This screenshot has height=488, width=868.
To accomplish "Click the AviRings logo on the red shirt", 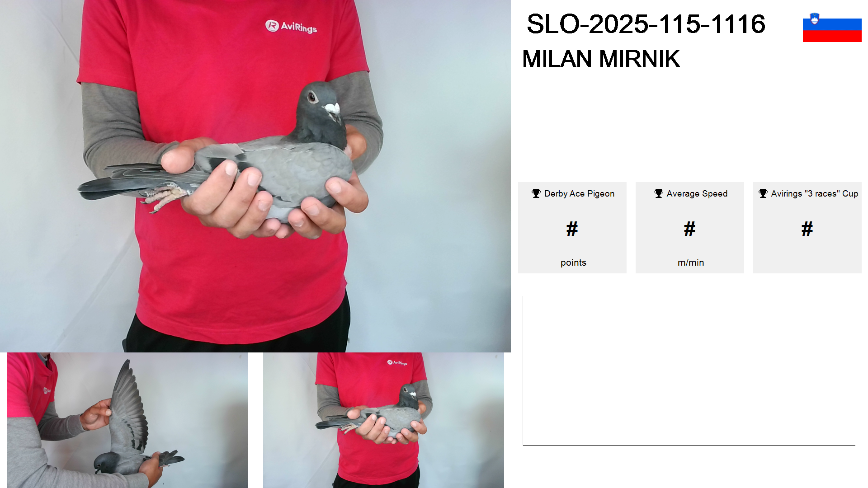I will point(291,27).
